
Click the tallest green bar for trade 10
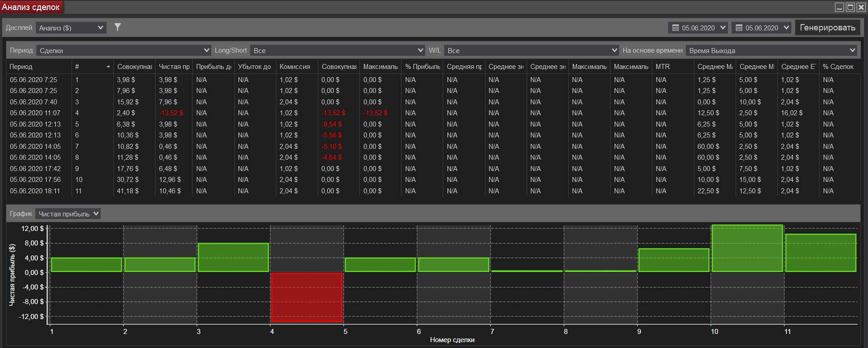(747, 249)
